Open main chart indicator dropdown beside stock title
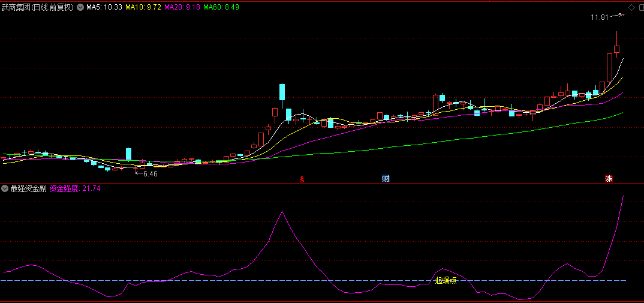The width and height of the screenshot is (644, 303). click(80, 8)
